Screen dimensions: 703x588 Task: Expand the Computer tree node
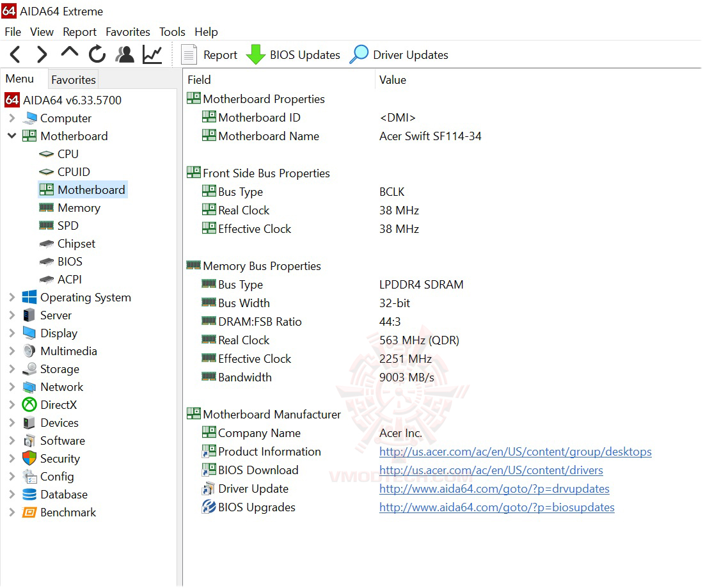pos(12,118)
